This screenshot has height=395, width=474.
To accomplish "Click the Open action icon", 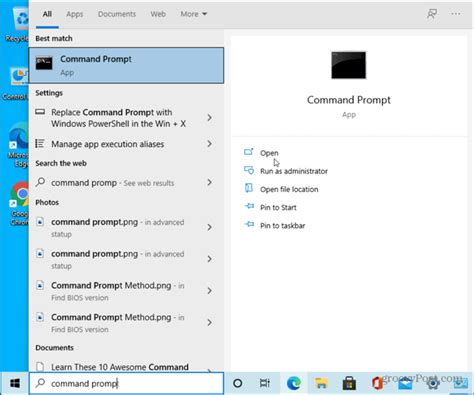I will tap(249, 152).
